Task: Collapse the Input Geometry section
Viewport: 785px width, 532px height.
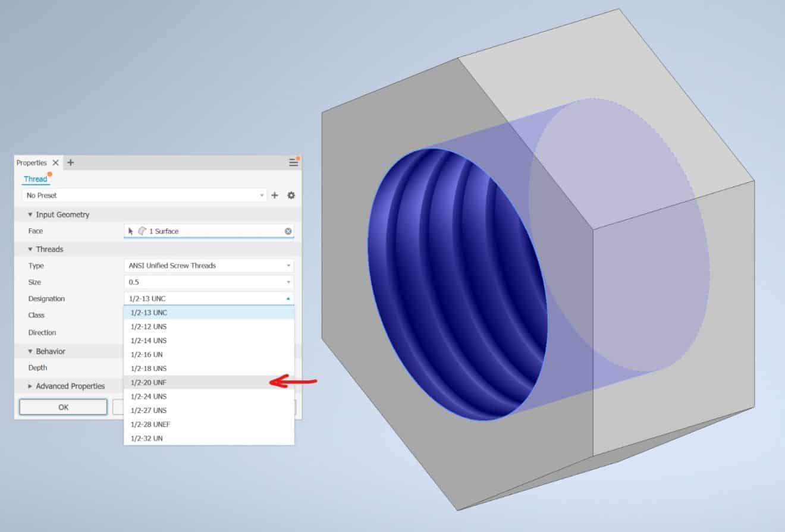Action: 30,215
